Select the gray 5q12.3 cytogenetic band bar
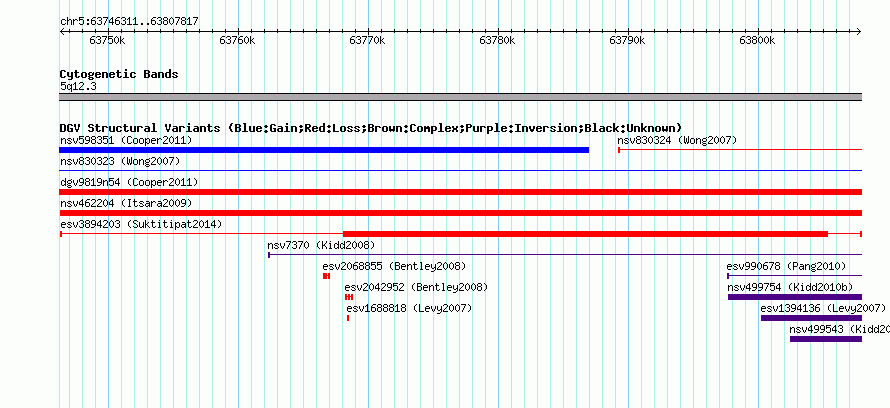 461,97
